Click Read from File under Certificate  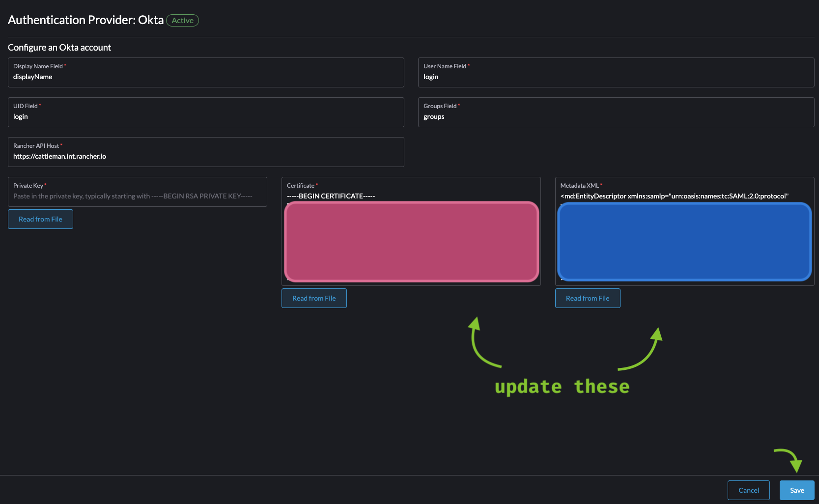[314, 298]
